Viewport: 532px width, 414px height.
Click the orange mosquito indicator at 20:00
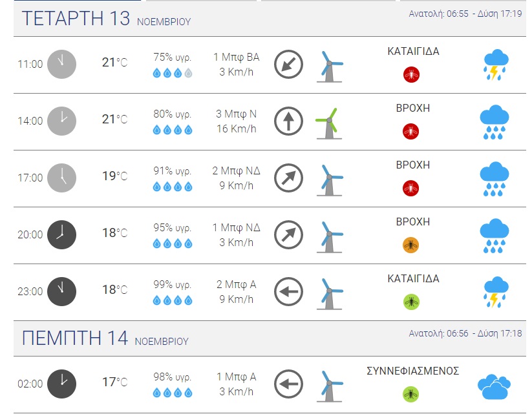410,245
